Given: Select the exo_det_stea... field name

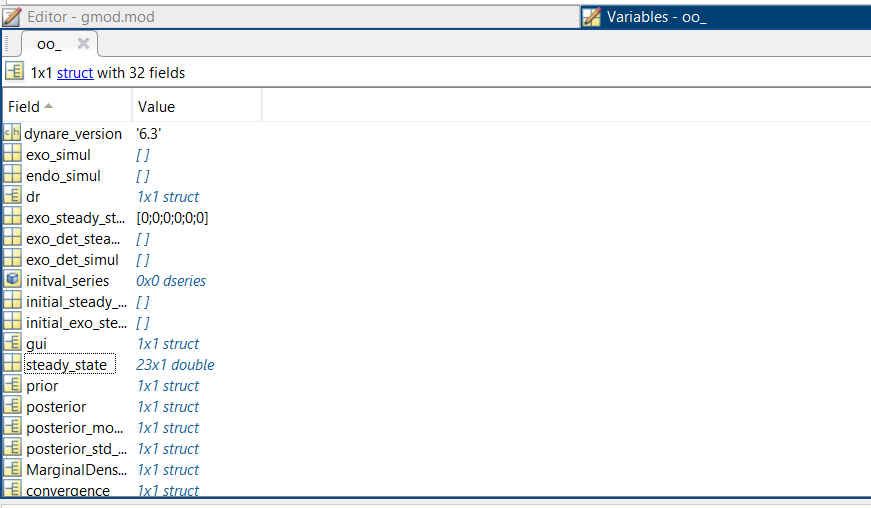Looking at the screenshot, I should tap(73, 239).
